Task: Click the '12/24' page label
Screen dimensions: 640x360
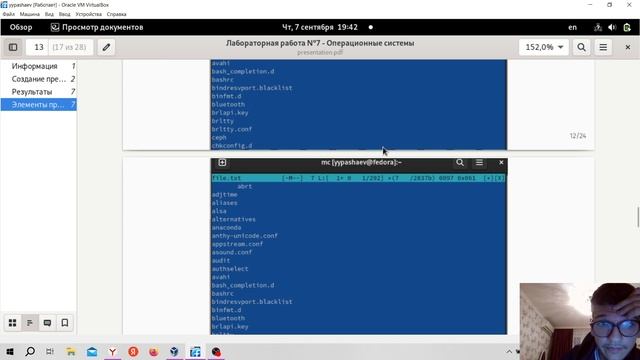Action: pyautogui.click(x=578, y=136)
